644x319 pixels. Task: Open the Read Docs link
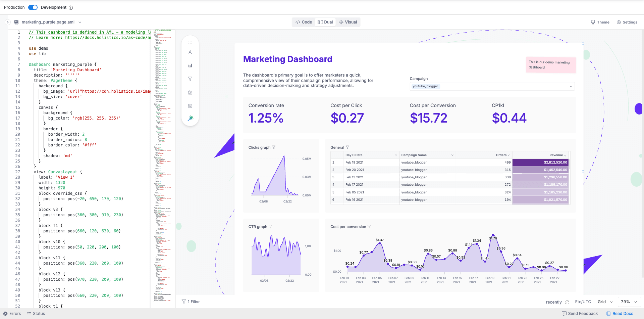pyautogui.click(x=620, y=314)
